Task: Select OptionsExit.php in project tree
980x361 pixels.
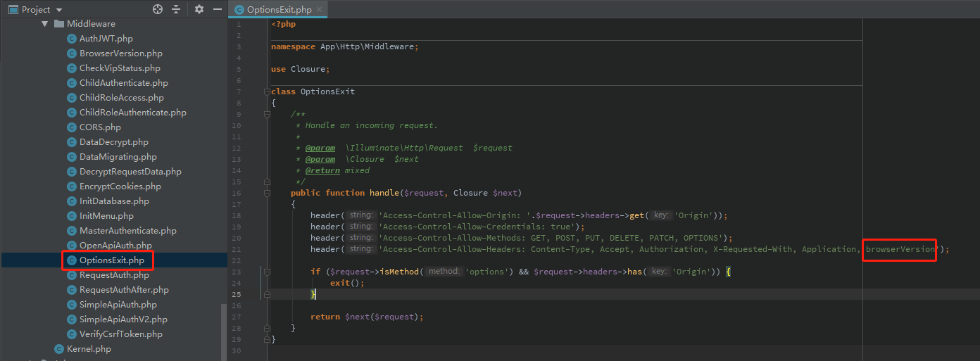Action: (112, 260)
